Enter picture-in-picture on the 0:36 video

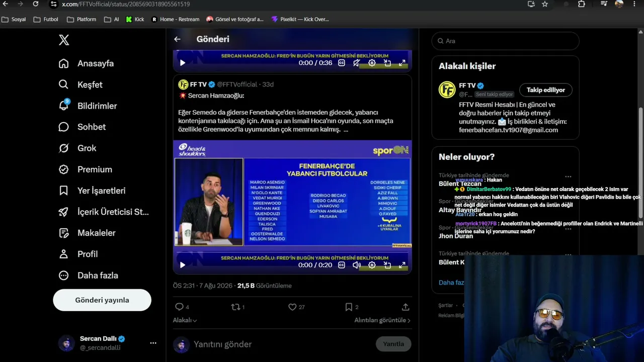click(387, 63)
